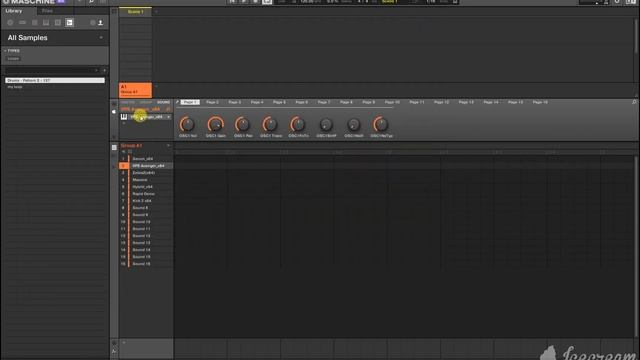The height and width of the screenshot is (360, 640).
Task: Add a plug-in with plus below slot
Action: (x=124, y=123)
